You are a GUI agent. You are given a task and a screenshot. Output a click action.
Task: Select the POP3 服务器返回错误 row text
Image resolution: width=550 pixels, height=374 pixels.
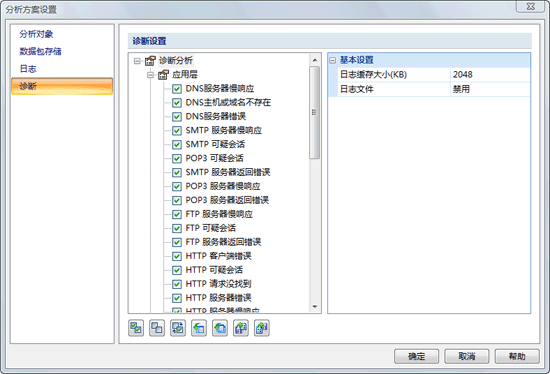(227, 200)
